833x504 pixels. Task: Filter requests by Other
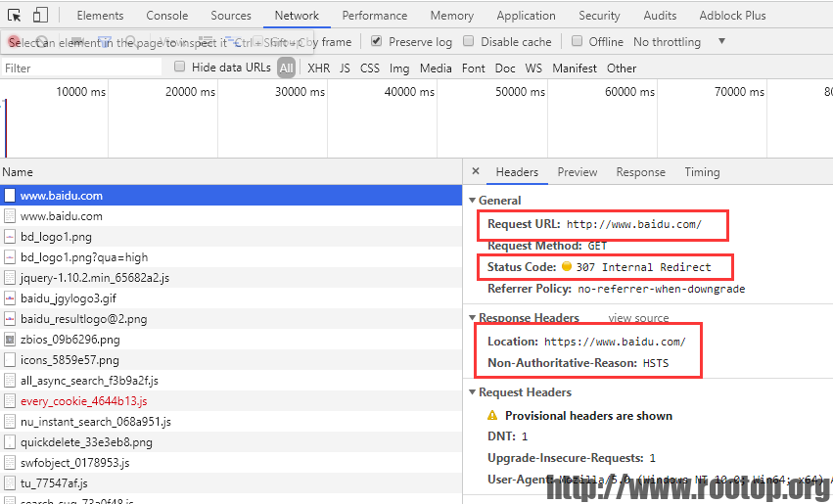[x=622, y=68]
